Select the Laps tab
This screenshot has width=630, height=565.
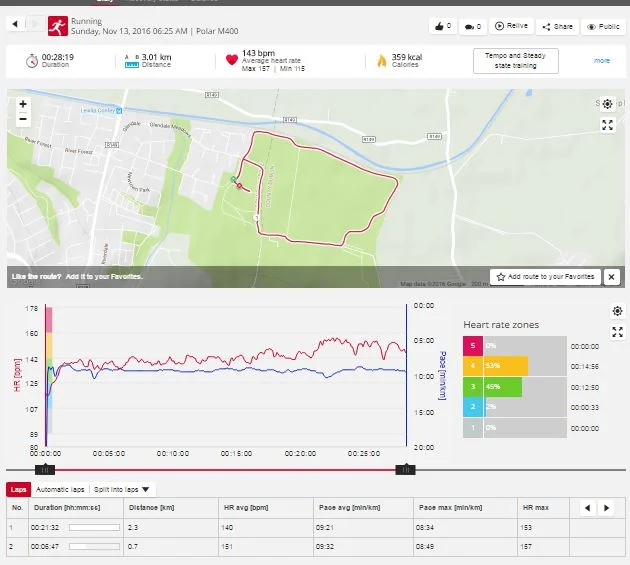pyautogui.click(x=18, y=490)
